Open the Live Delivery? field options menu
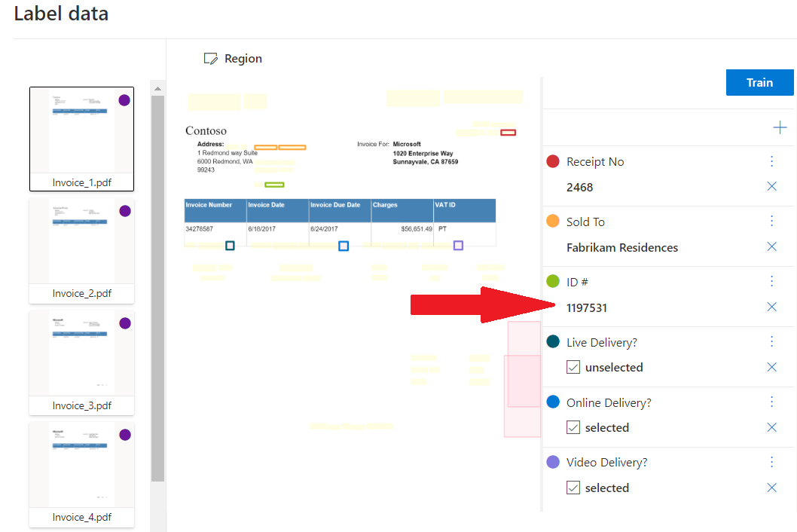Screen dimensions: 797x532 [x=771, y=341]
